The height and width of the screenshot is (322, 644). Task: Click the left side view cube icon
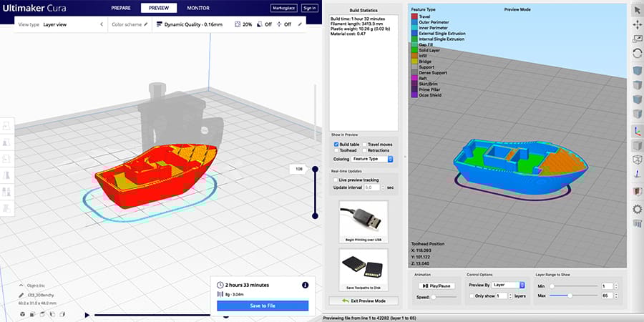tap(52, 314)
